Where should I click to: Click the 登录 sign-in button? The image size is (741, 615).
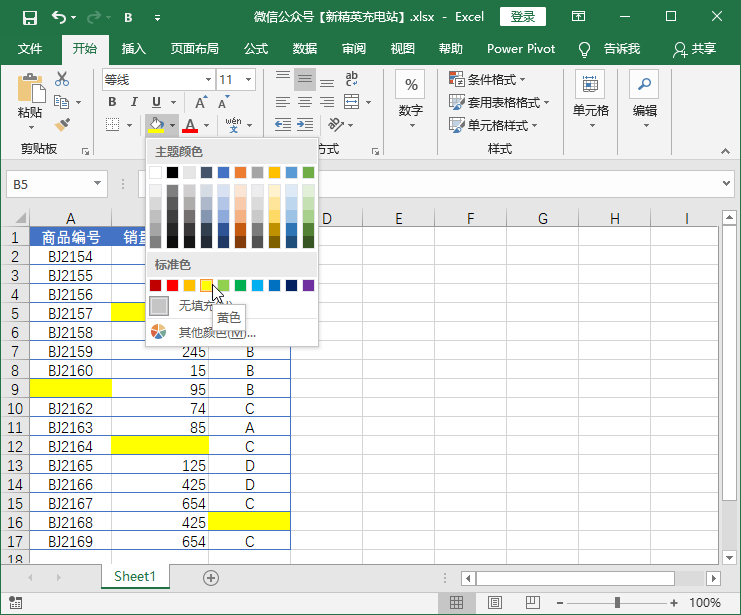[523, 17]
